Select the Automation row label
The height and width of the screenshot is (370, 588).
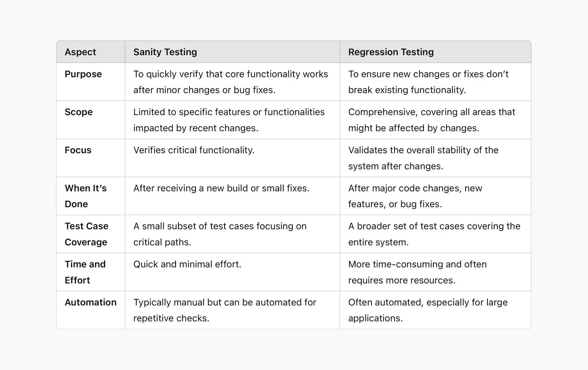point(91,303)
